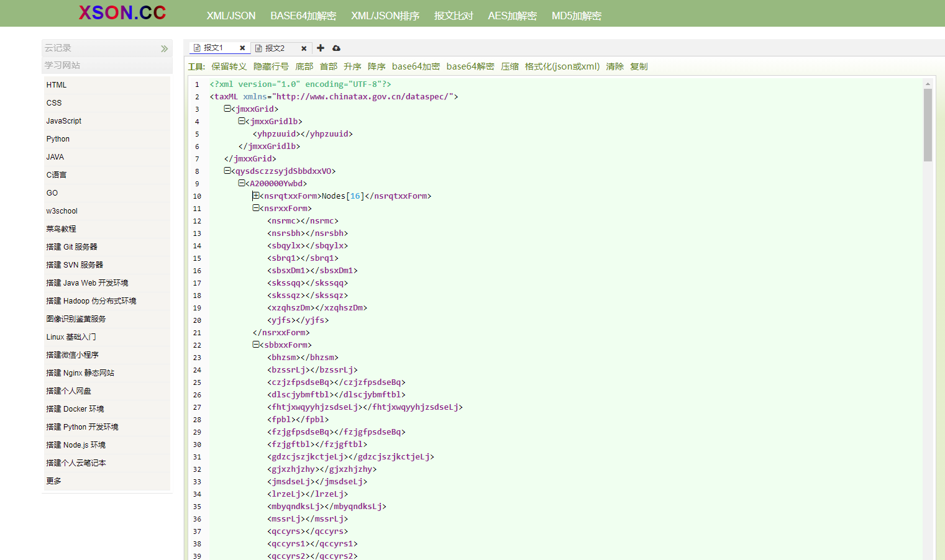Open the MD5加解密 page

pyautogui.click(x=577, y=16)
